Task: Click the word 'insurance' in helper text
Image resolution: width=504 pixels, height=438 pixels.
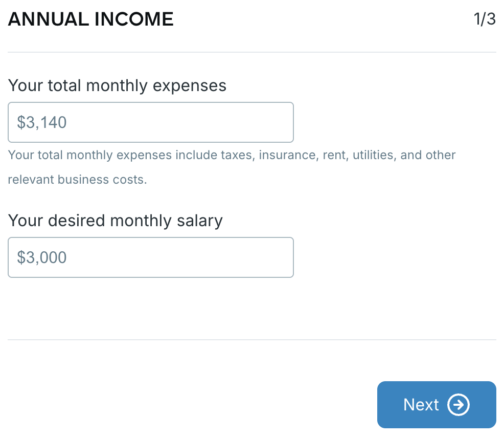Action: coord(287,155)
